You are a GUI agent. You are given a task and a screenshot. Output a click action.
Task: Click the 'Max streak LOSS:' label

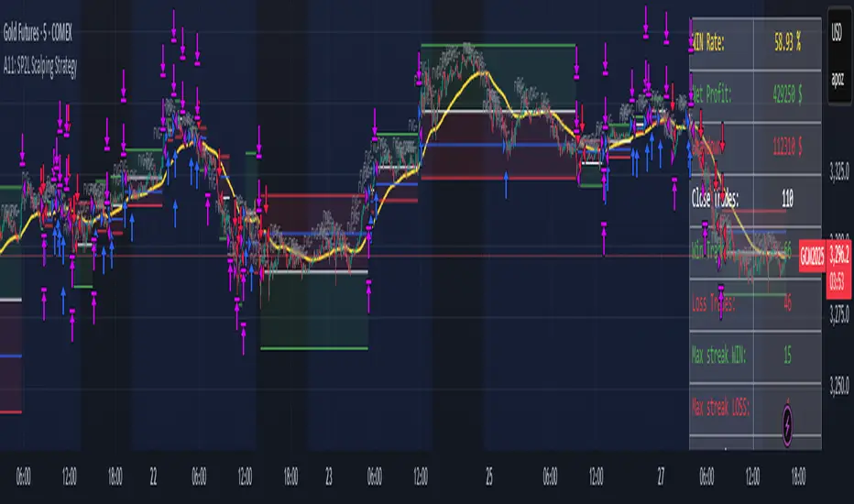721,407
